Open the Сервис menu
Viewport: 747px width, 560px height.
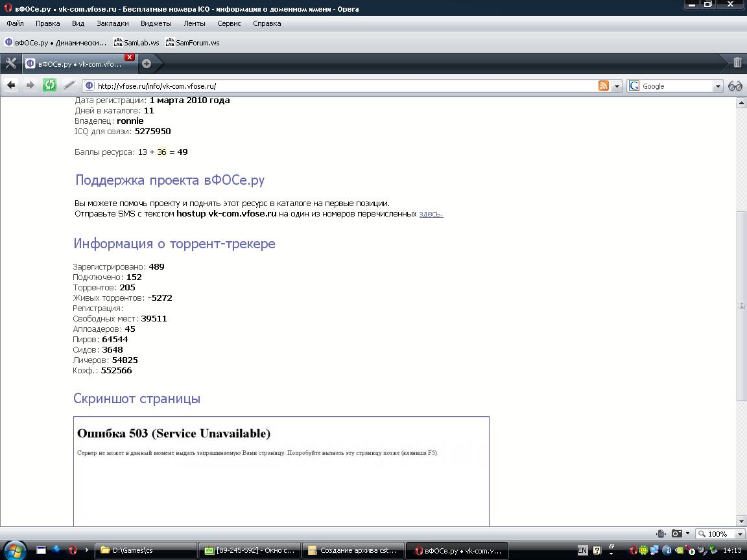click(x=229, y=23)
